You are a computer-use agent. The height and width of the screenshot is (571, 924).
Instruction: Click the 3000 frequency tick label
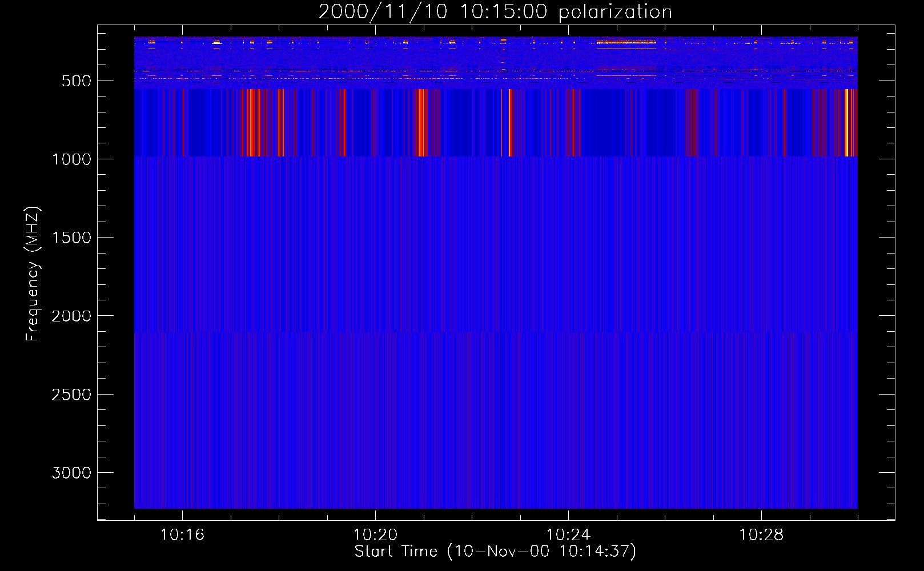coord(71,473)
